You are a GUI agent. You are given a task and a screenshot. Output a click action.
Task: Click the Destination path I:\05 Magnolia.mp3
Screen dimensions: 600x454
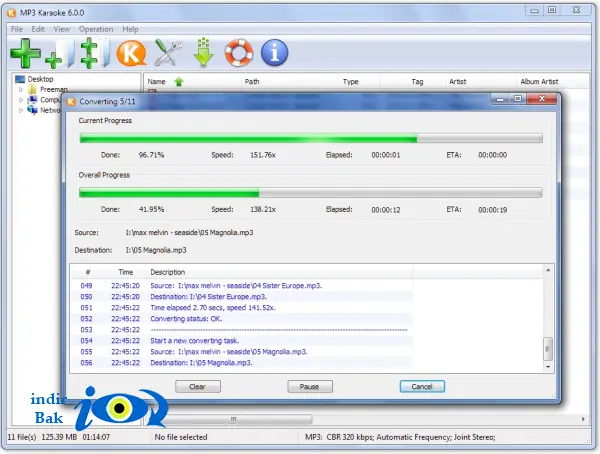tap(156, 250)
